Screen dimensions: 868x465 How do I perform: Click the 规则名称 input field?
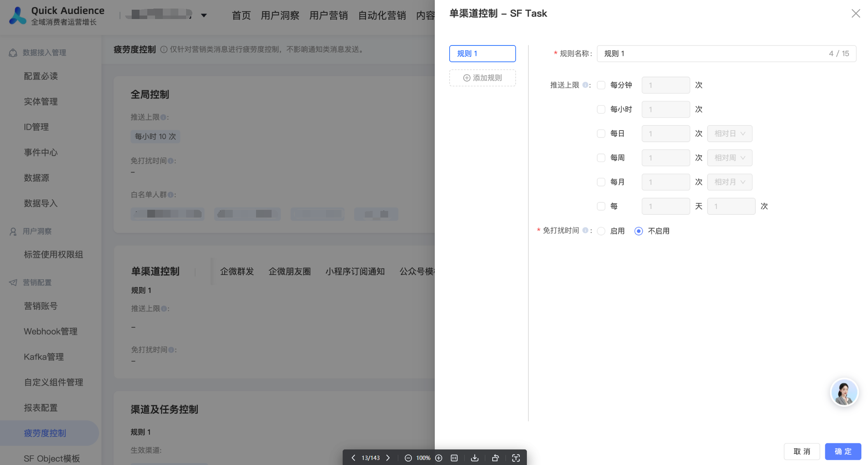727,54
